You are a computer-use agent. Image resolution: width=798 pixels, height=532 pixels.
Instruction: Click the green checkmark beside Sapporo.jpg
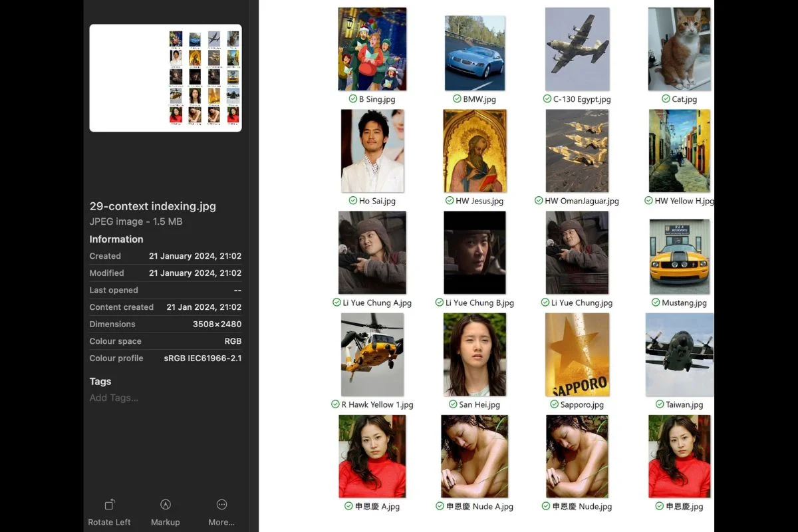point(554,404)
